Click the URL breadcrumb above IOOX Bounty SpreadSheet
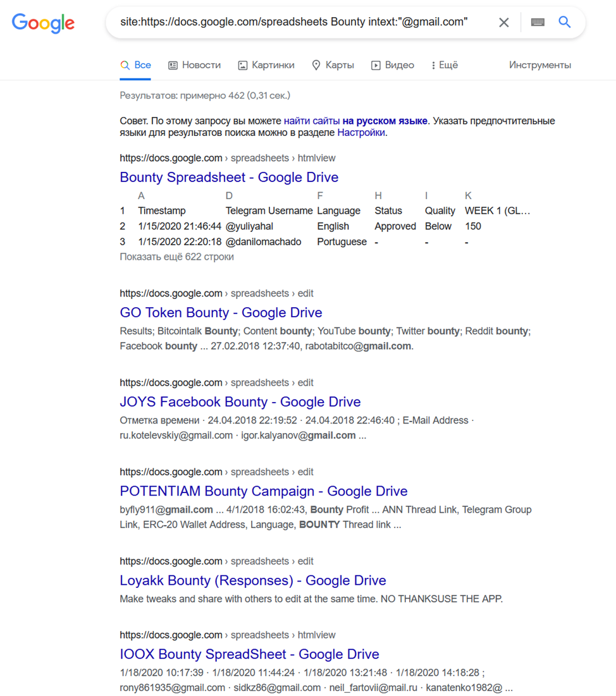616x696 pixels. [x=228, y=635]
